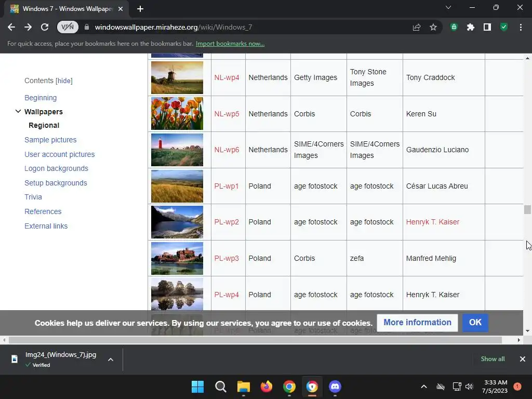The height and width of the screenshot is (399, 532).
Task: Open the green shield checkmark extension
Action: tap(504, 27)
